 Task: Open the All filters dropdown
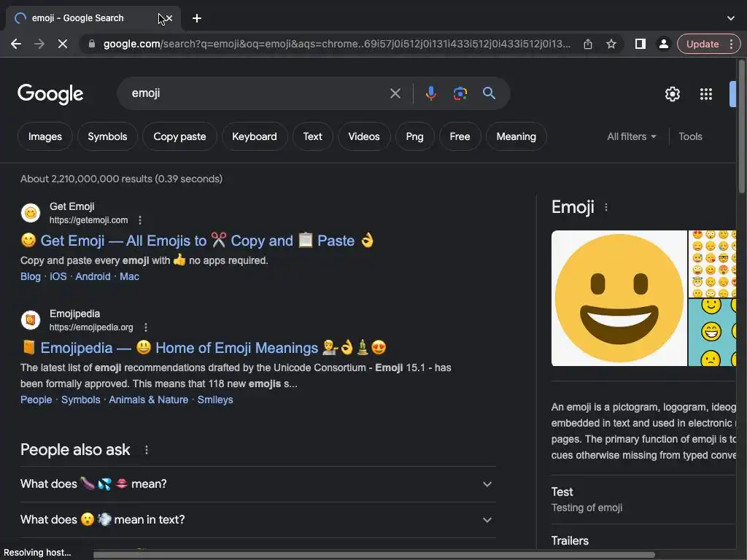(x=631, y=136)
